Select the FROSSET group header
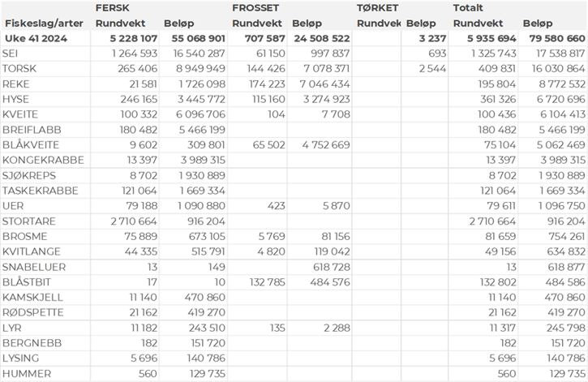This screenshot has width=588, height=382. point(255,7)
